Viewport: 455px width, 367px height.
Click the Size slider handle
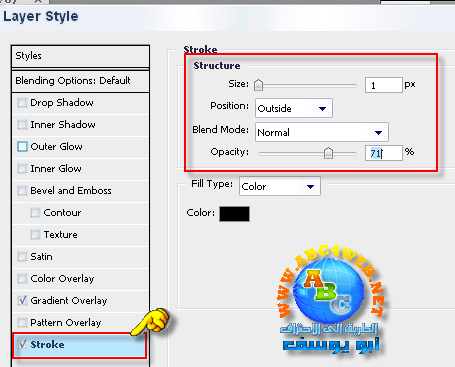pyautogui.click(x=258, y=85)
